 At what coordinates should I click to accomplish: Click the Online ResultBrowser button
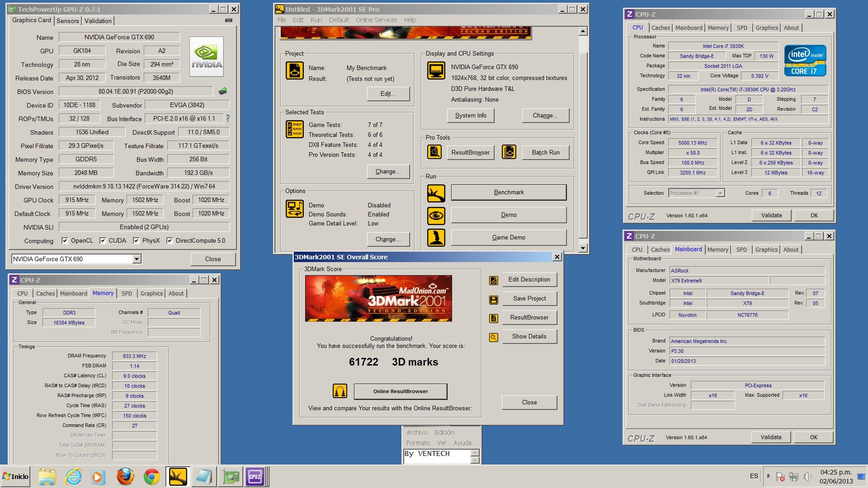[x=401, y=391]
